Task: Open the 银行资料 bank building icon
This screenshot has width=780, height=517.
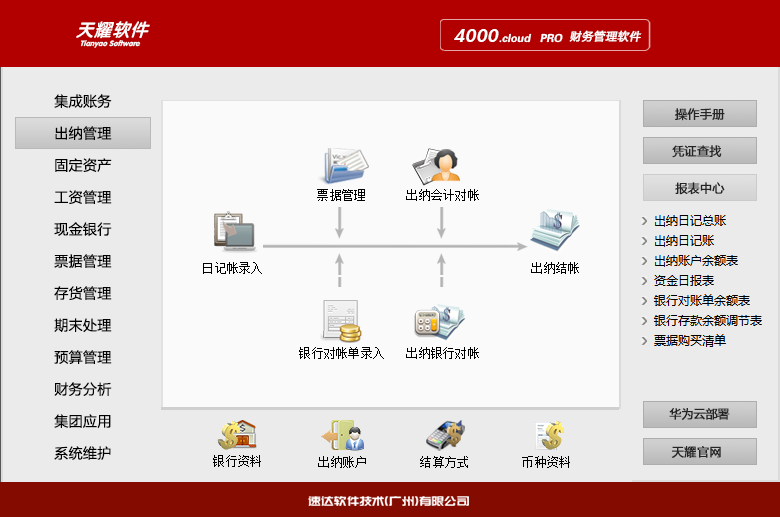Action: point(237,435)
